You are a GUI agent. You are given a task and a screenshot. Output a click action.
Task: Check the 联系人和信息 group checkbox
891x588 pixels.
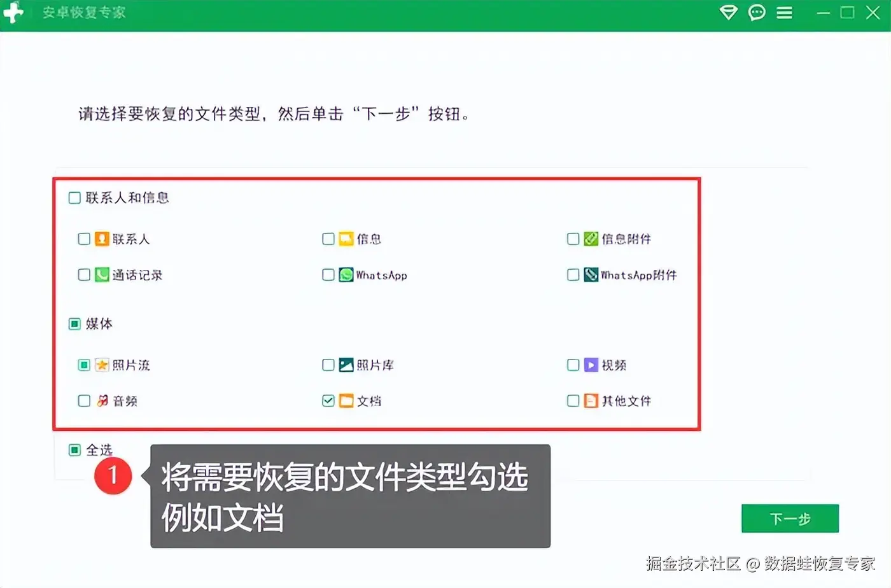[x=74, y=198]
